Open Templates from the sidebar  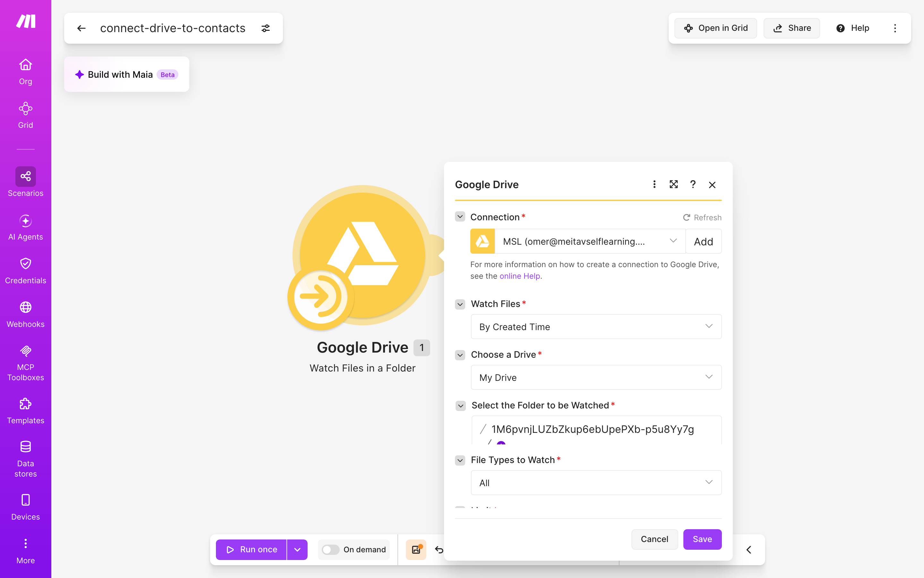coord(26,411)
